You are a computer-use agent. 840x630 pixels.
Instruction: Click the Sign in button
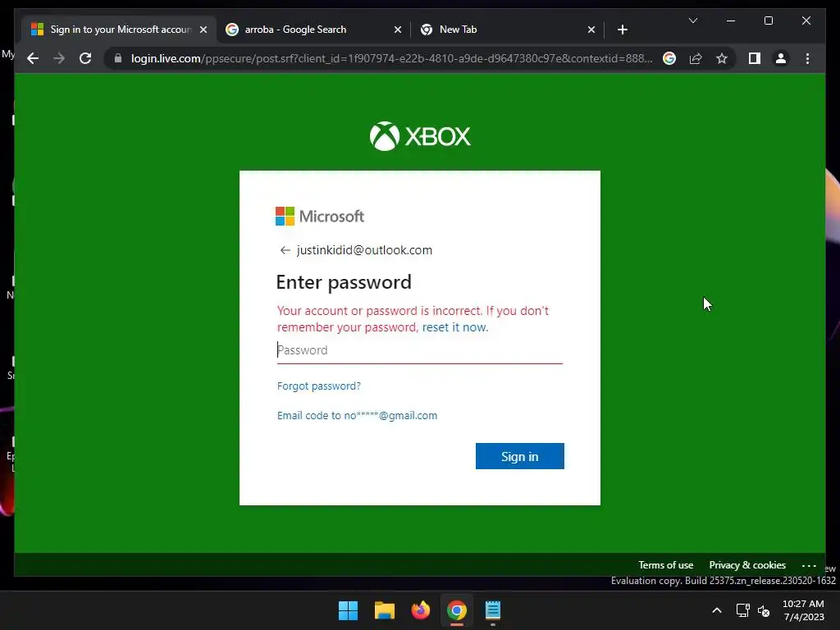[519, 456]
